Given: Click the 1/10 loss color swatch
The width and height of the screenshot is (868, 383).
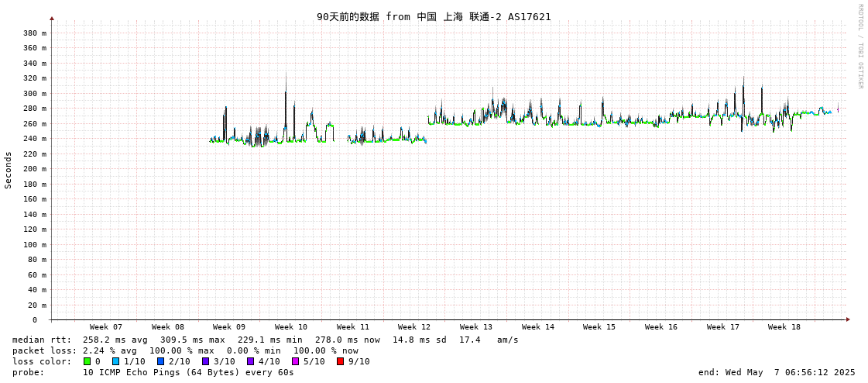Looking at the screenshot, I should (115, 361).
